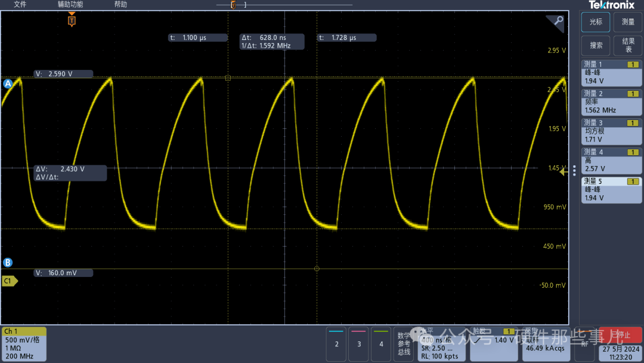Viewport: 644px width, 363px height.
Task: Open the Ch 1 vertical settings badge
Action: tap(24, 344)
